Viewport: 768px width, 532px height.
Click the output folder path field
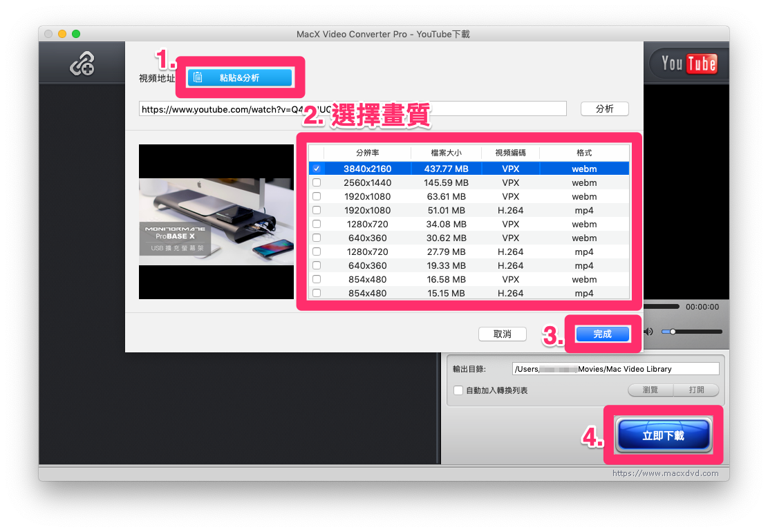616,369
